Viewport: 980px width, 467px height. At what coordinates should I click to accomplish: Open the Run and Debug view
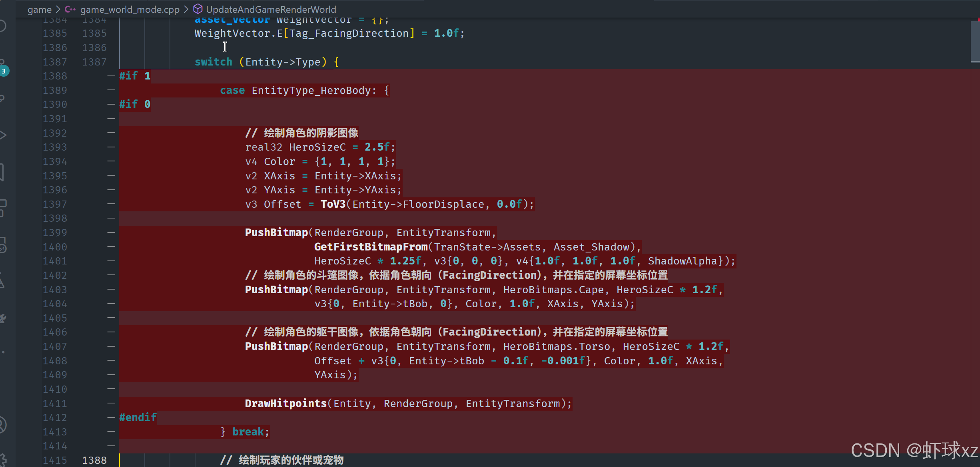2,135
